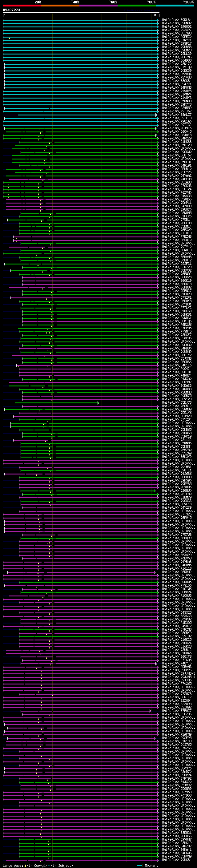Click the label UniRef100_Q551Y6
Viewport: 197px width, 868px height.
click(x=176, y=412)
